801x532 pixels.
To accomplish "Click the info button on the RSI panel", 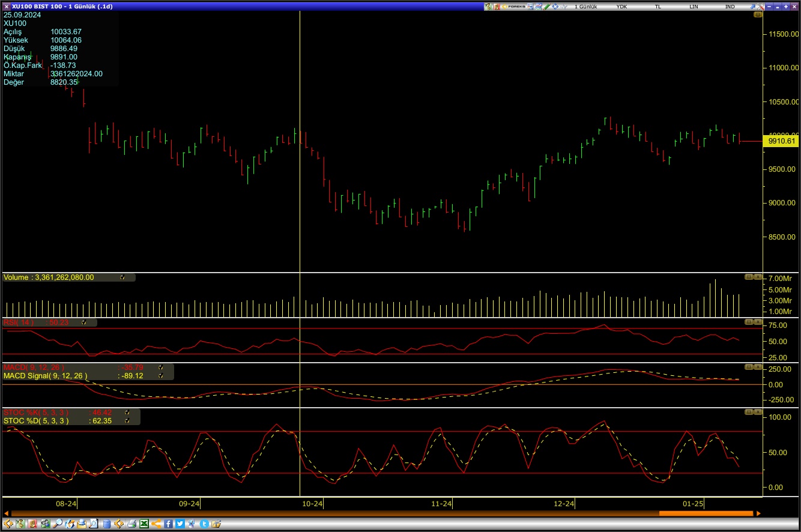I will (x=748, y=322).
